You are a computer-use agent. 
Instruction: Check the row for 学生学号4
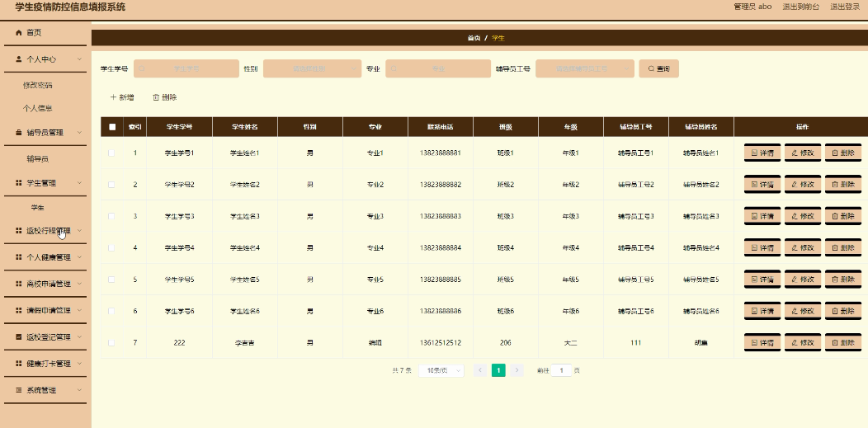coord(111,247)
